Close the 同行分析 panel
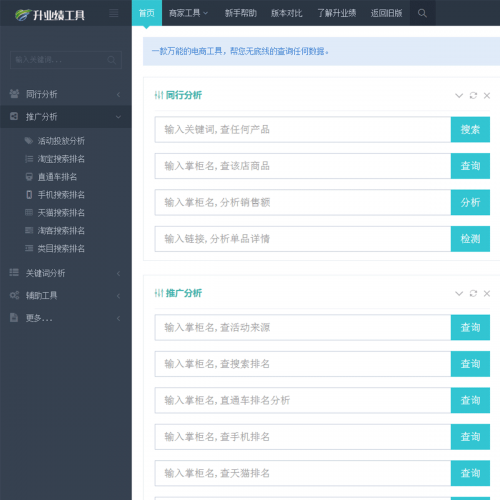The height and width of the screenshot is (500, 500). coord(487,96)
